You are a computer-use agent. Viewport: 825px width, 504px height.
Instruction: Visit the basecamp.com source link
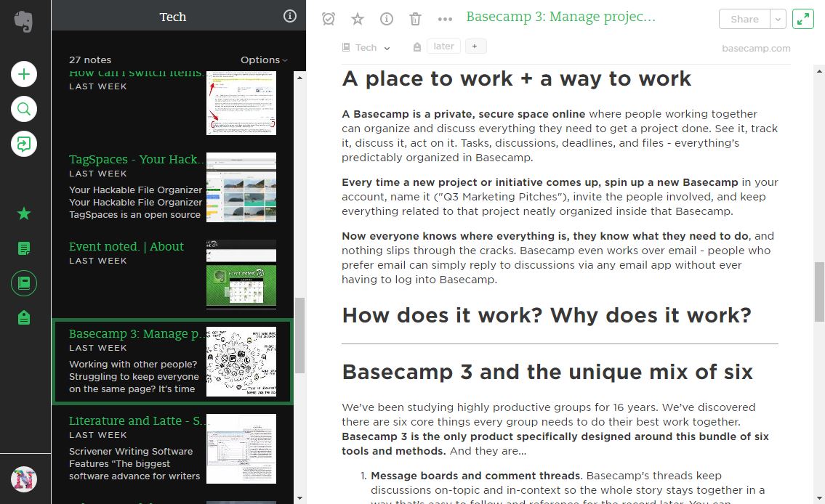[x=756, y=48]
